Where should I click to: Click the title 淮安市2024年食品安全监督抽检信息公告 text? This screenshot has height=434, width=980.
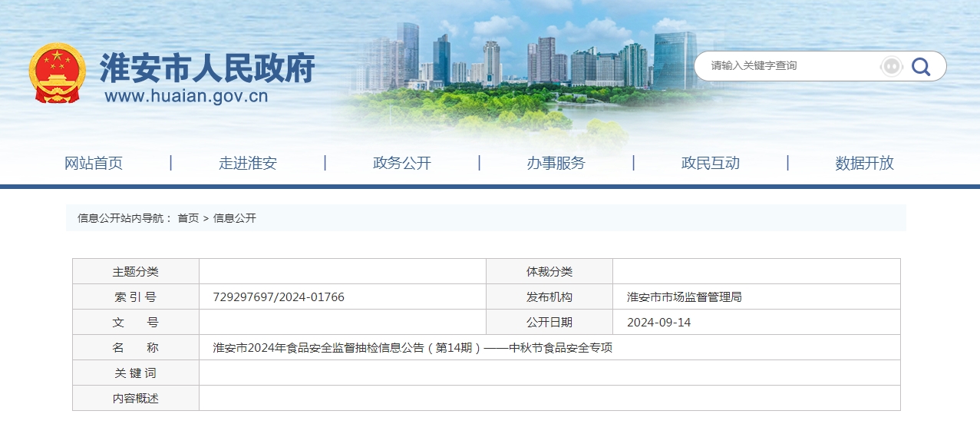pos(413,348)
